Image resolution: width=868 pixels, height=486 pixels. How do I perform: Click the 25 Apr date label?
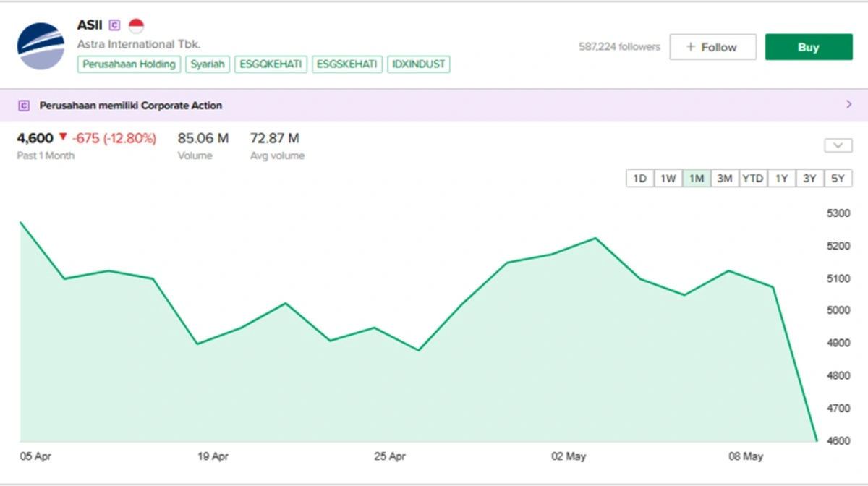point(389,457)
